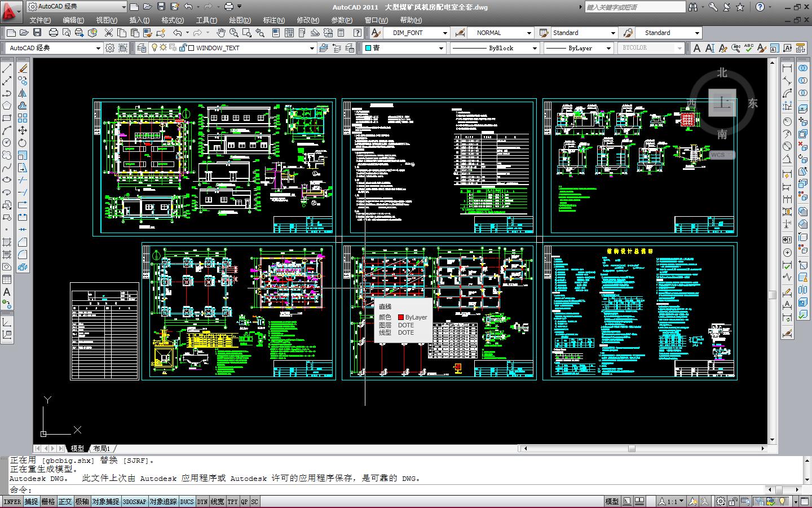The height and width of the screenshot is (508, 812).
Task: Expand the DIM_FONT text style dropdown
Action: (444, 33)
